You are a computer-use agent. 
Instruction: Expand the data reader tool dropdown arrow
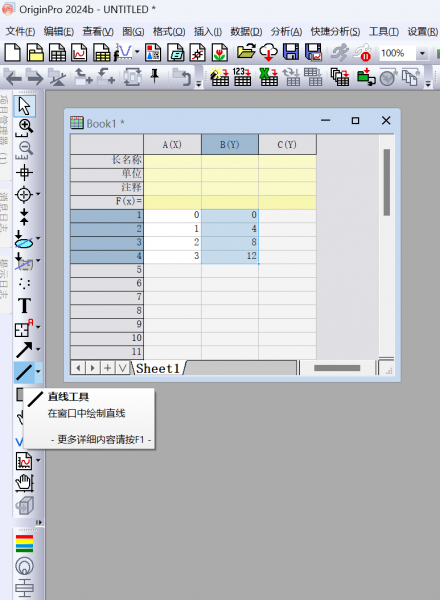tap(38, 194)
